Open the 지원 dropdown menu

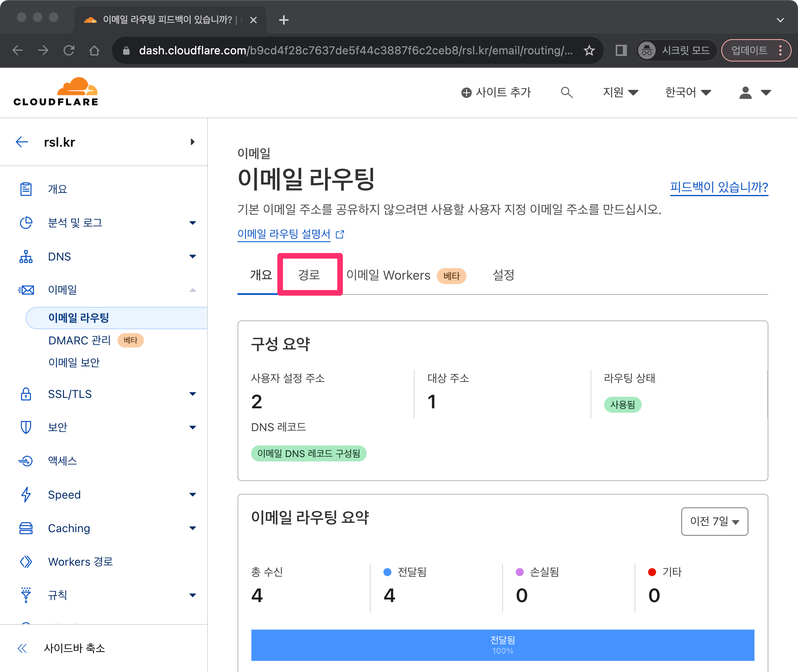620,92
